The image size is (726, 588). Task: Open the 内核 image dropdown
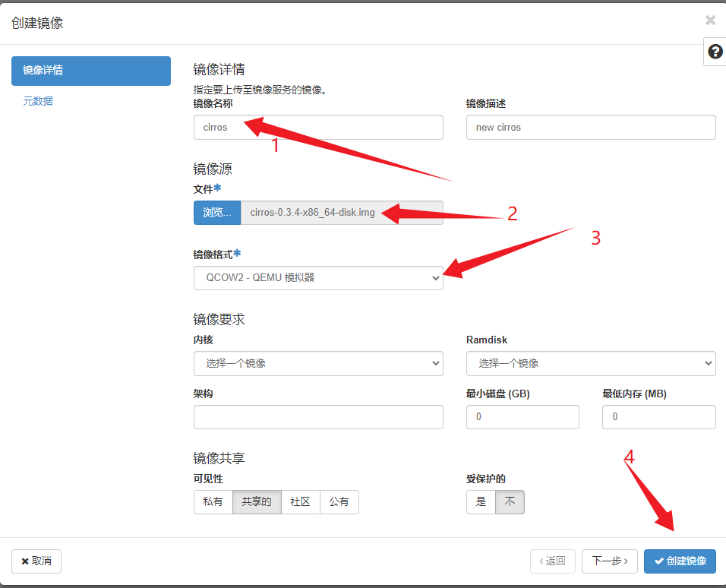point(318,363)
